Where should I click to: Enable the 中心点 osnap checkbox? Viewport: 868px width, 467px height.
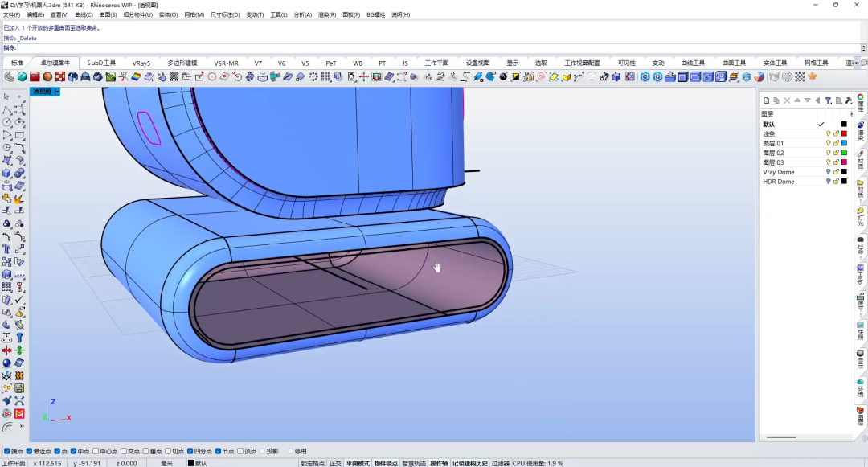(96, 451)
